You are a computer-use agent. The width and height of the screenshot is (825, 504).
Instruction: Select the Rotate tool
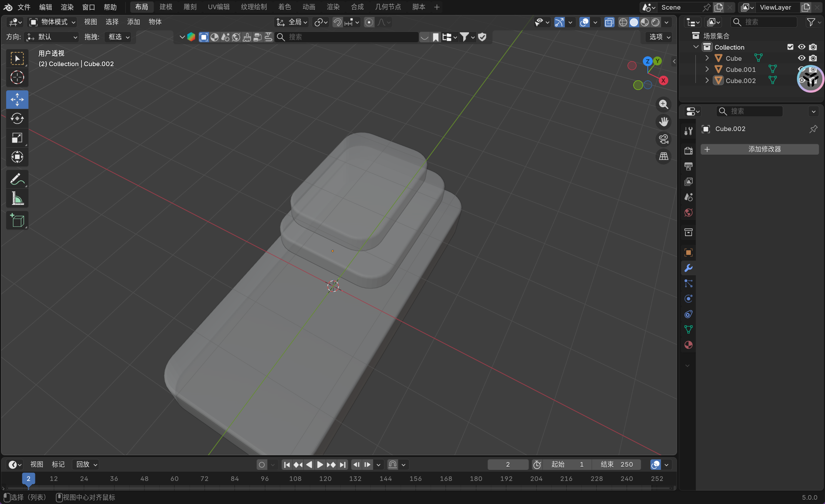click(x=17, y=118)
